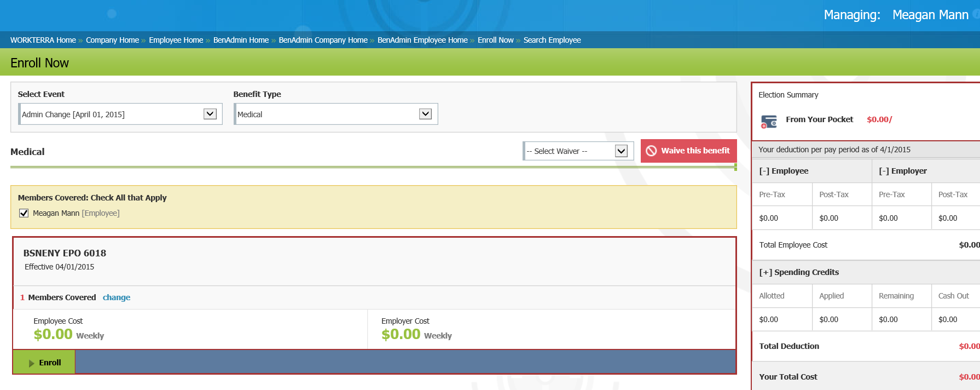This screenshot has width=980, height=390.
Task: Open BenAdmin Employee Home link
Action: tap(422, 40)
